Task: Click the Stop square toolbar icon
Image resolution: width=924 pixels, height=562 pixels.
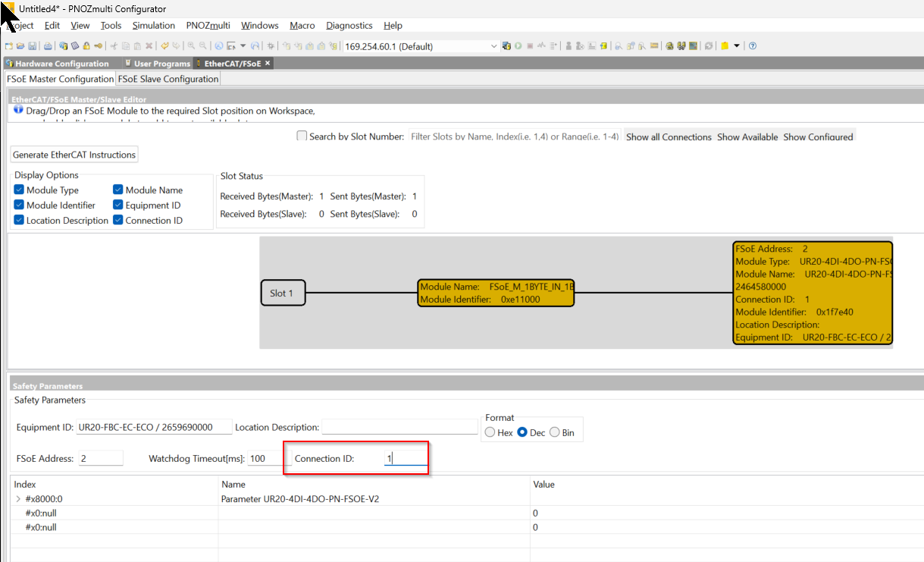Action: click(x=530, y=46)
